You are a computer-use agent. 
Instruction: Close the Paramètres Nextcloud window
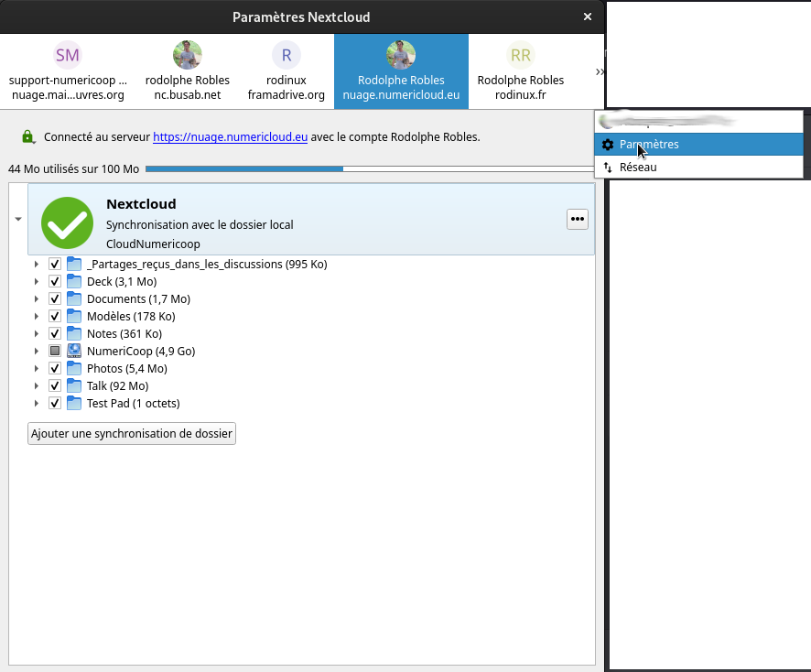(588, 16)
